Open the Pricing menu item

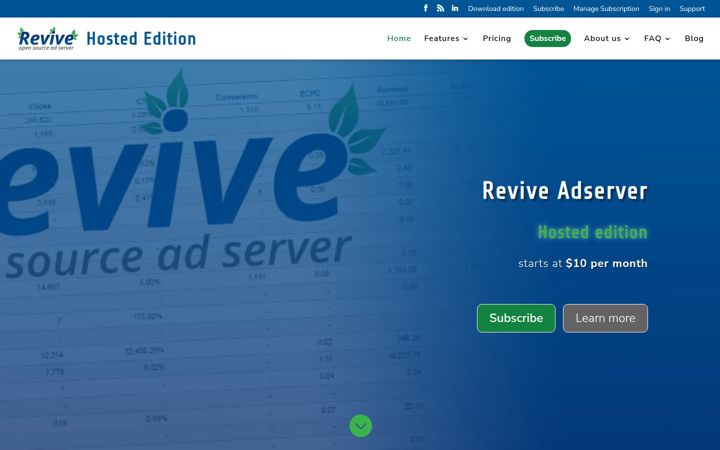pos(496,39)
